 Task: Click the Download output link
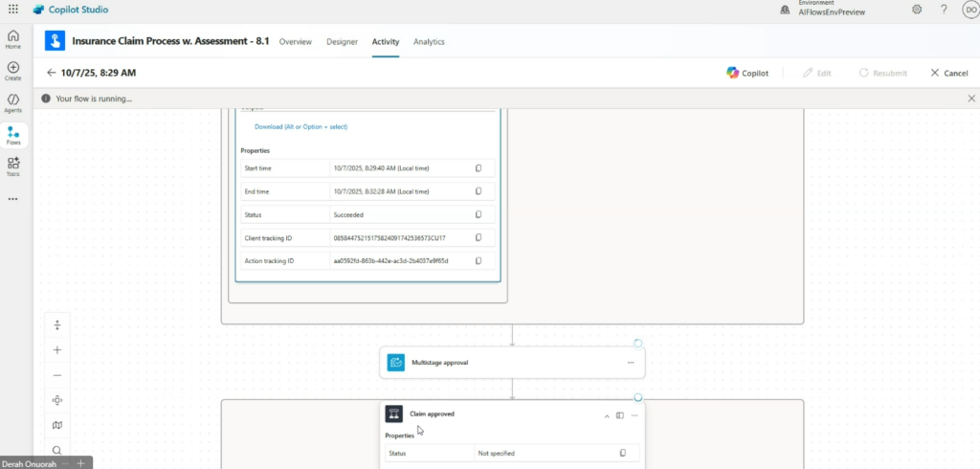[301, 126]
